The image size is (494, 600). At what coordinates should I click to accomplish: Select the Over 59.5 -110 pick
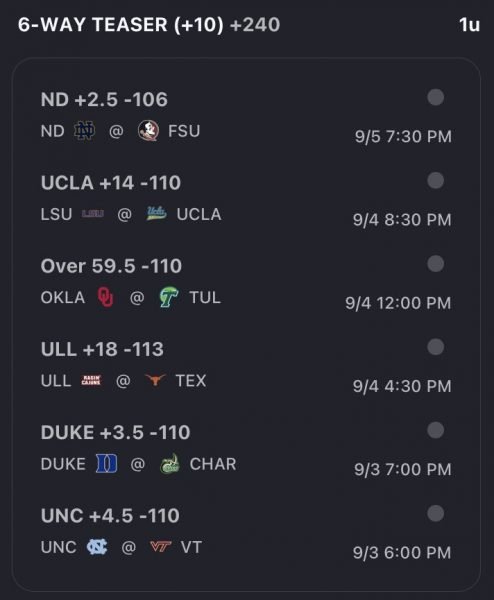(x=111, y=266)
